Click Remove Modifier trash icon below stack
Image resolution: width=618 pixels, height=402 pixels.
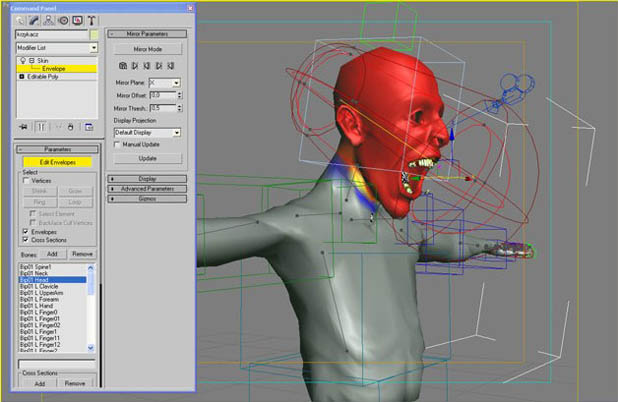71,127
